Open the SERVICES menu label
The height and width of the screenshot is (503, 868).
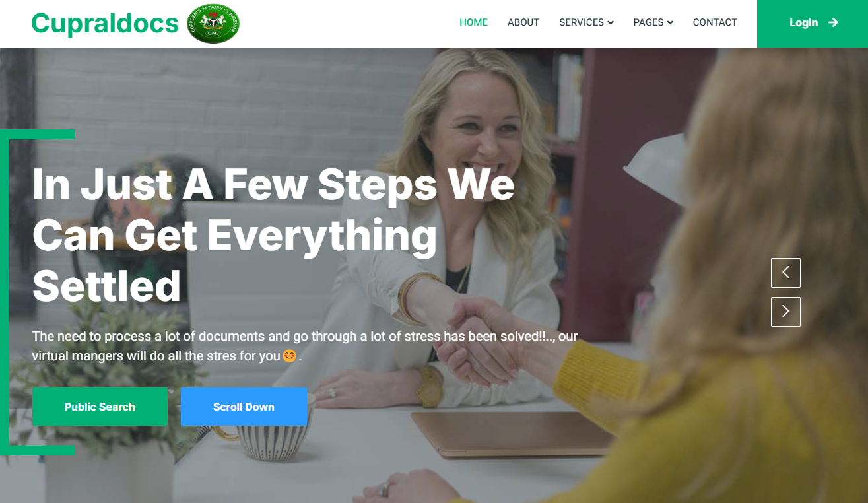[582, 22]
